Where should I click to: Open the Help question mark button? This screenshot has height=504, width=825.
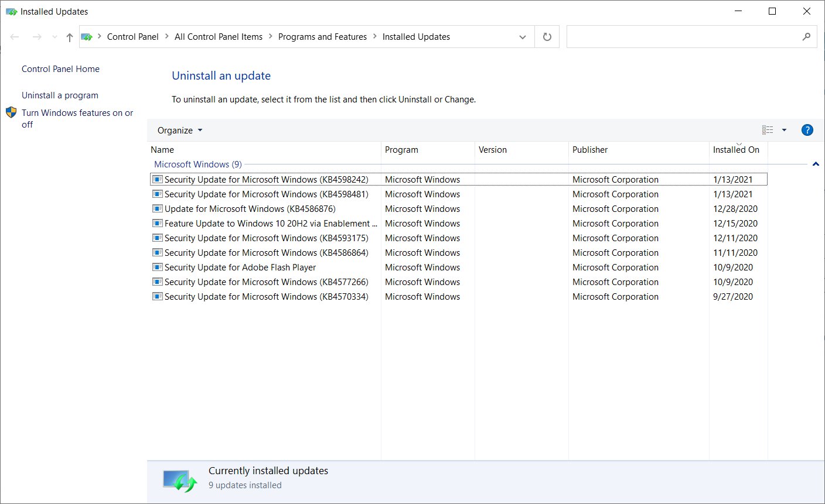click(x=807, y=130)
